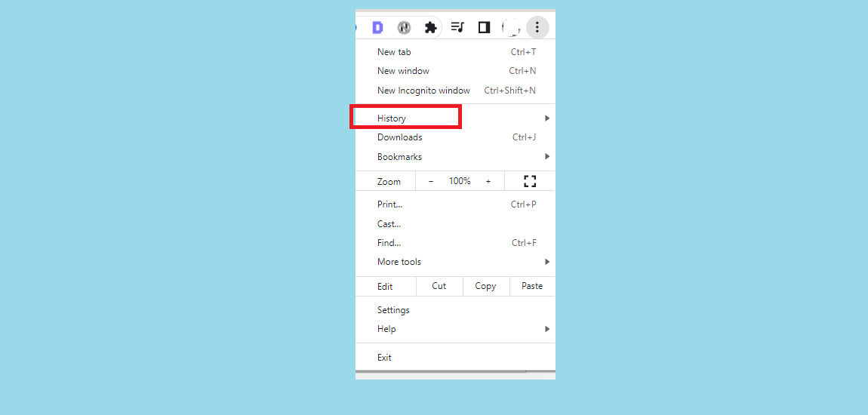Viewport: 868px width, 415px height.
Task: Click the Ctrl+N shortcut label
Action: pos(522,71)
